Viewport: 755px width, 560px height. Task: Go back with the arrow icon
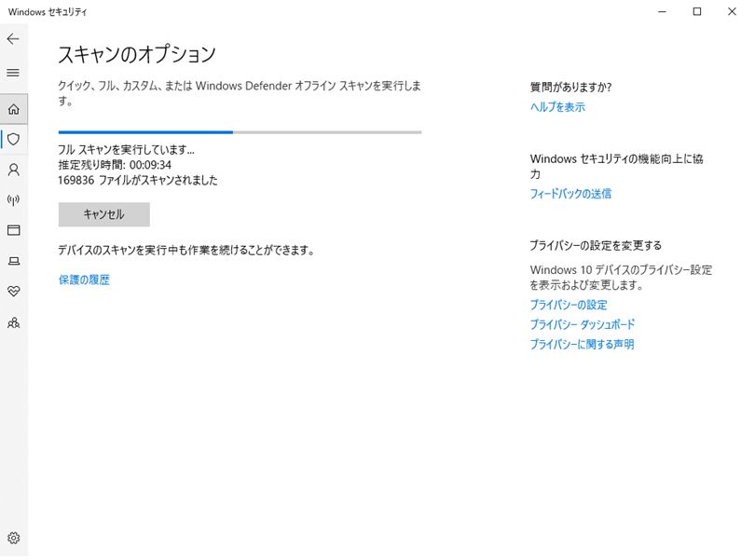pos(13,39)
